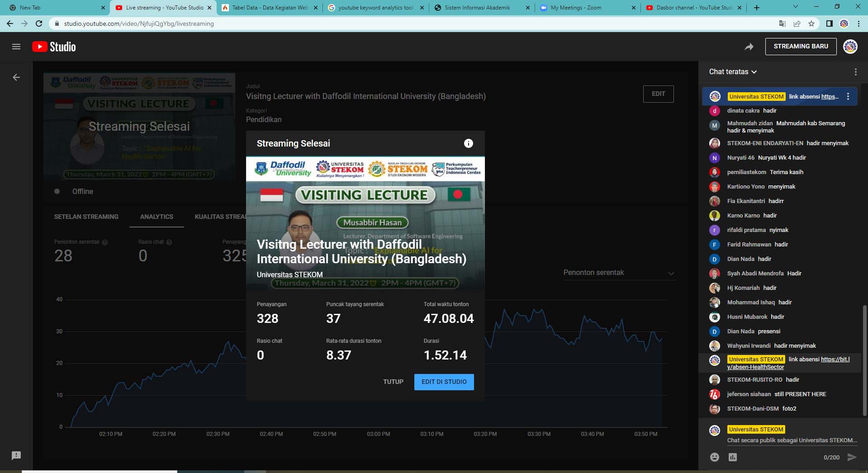Click the EDIT button beside title
The height and width of the screenshot is (473, 868).
pyautogui.click(x=658, y=94)
